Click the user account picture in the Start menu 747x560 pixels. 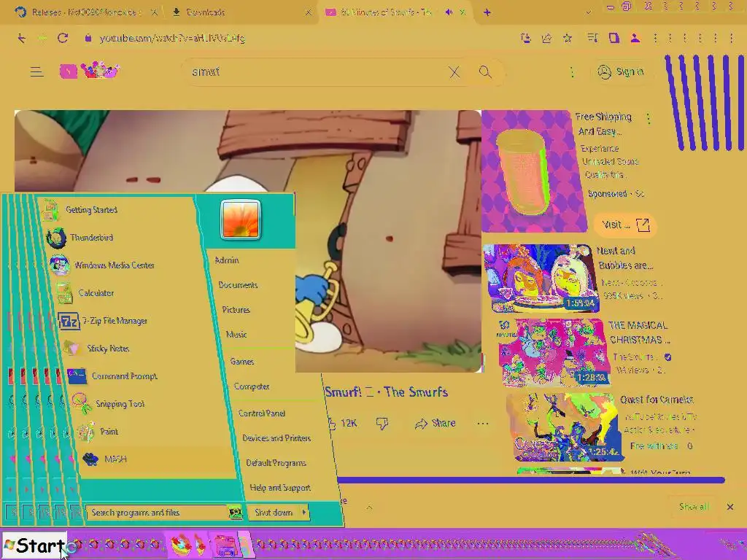click(241, 219)
